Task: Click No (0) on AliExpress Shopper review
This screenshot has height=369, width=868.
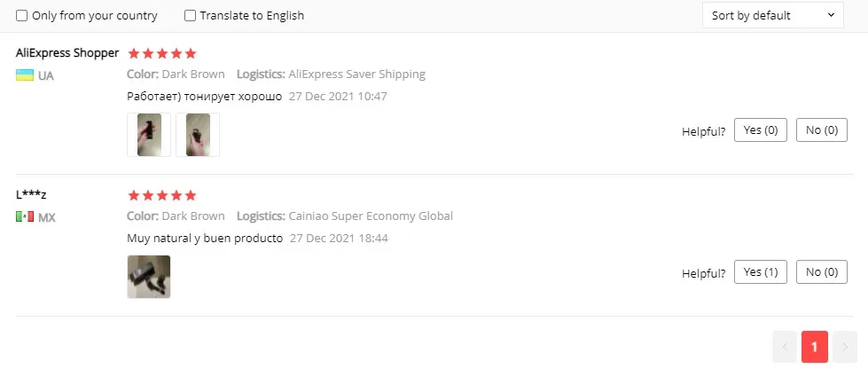Action: 821,130
